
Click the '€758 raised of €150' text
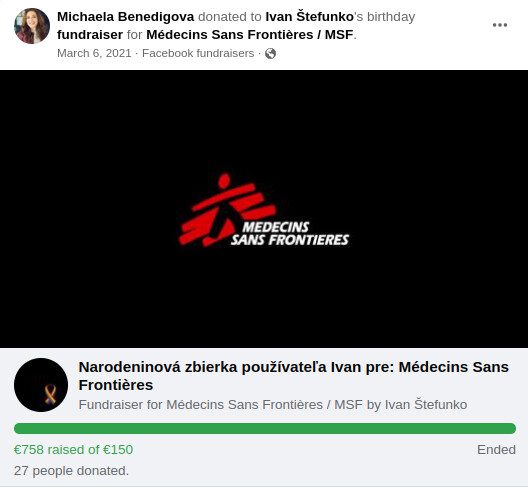(x=73, y=450)
